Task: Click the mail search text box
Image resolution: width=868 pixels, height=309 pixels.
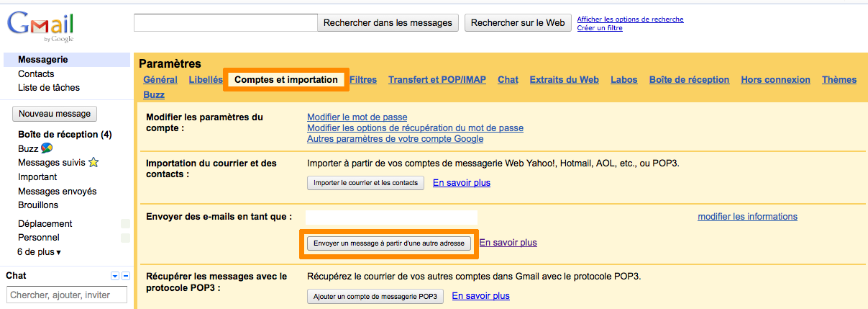Action: tap(226, 23)
